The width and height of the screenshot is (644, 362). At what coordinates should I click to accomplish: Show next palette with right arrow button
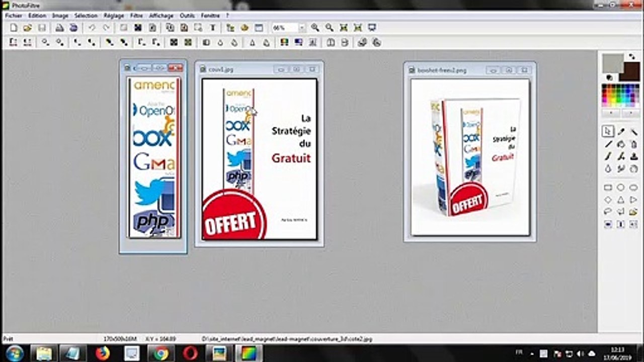[630, 114]
